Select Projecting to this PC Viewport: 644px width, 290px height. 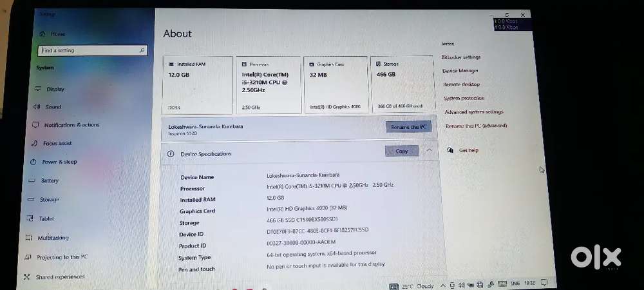tap(62, 257)
